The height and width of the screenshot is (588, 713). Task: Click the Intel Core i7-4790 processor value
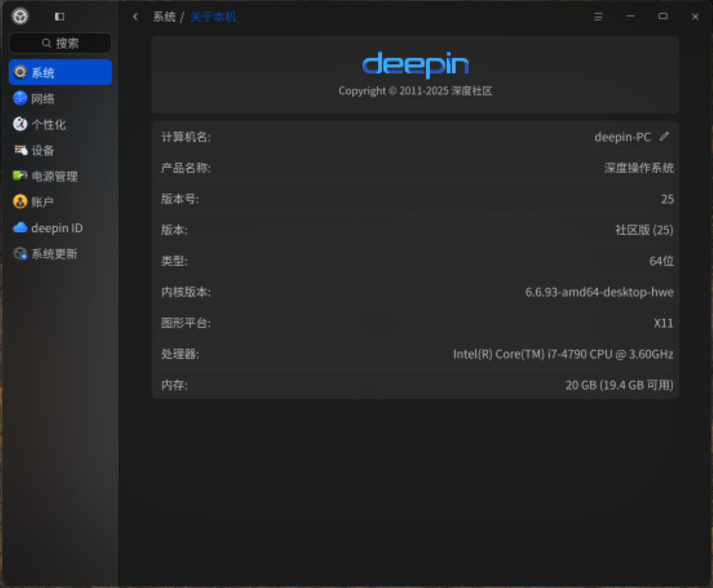(x=563, y=354)
